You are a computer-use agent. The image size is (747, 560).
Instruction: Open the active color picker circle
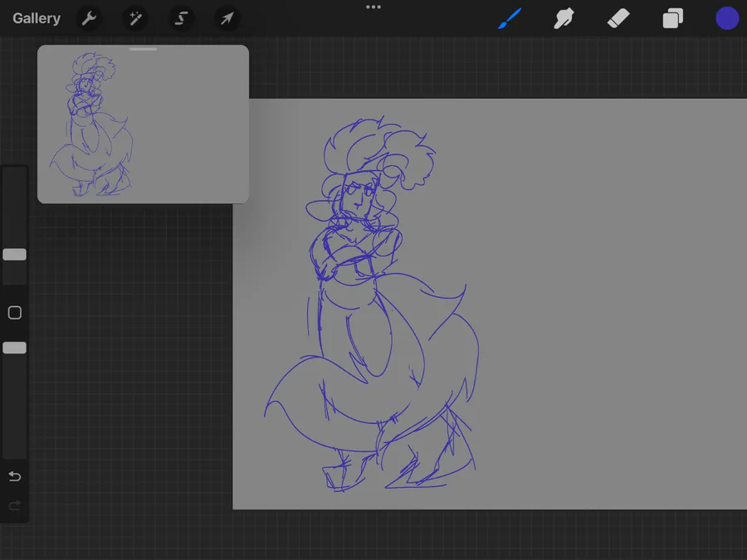[x=727, y=18]
